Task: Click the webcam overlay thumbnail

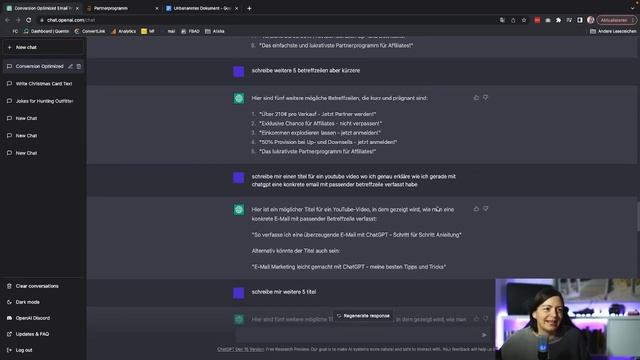Action: coord(567,319)
